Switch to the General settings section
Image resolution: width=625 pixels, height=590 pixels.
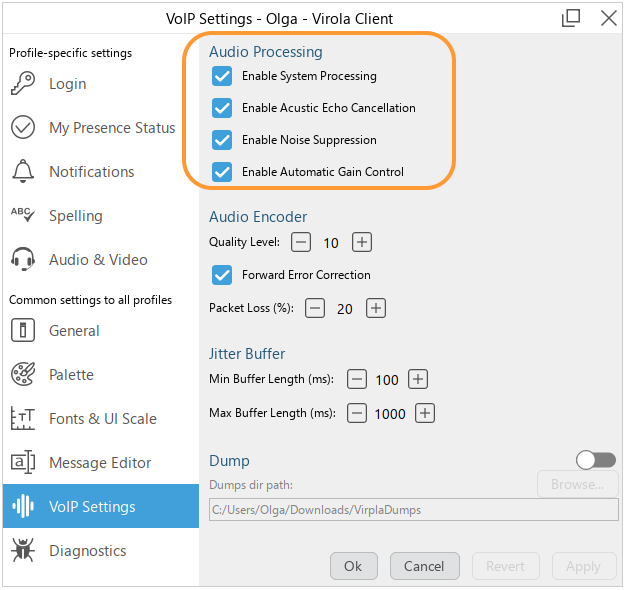click(x=74, y=331)
